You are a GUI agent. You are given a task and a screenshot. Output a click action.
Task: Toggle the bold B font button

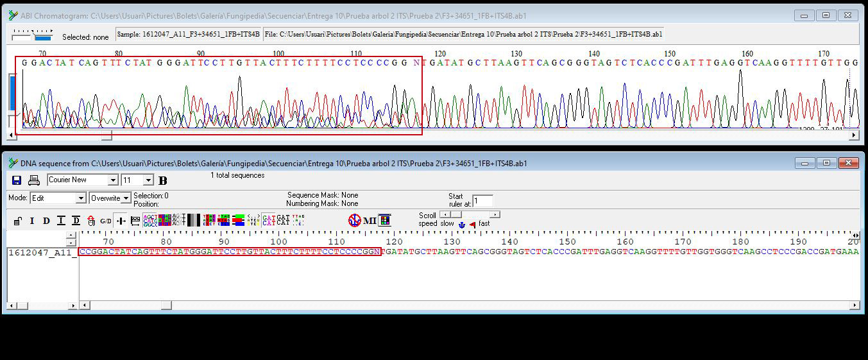click(162, 181)
